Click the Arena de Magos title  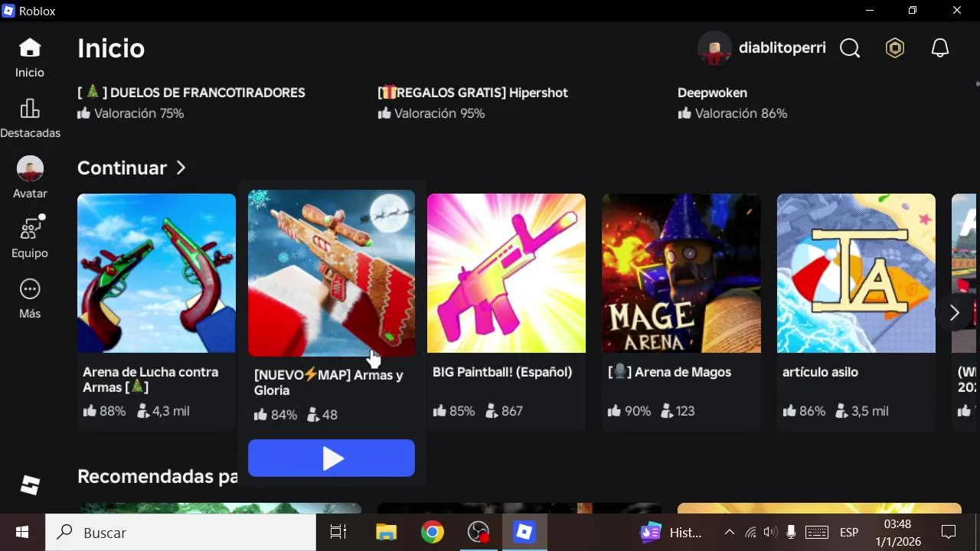coord(669,372)
